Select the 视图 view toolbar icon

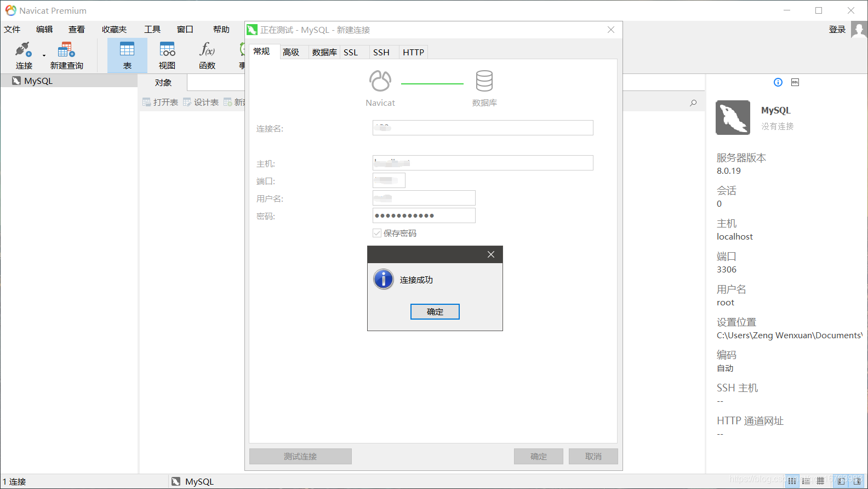[167, 55]
